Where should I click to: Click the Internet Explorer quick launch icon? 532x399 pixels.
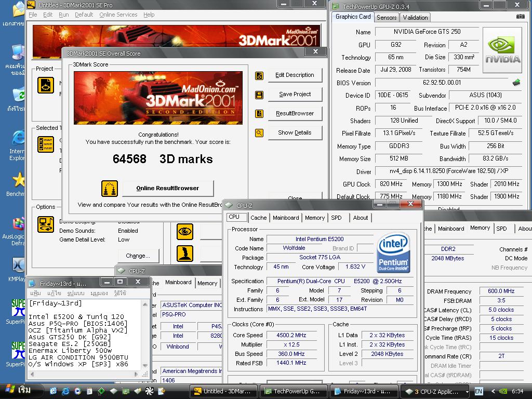point(65,391)
